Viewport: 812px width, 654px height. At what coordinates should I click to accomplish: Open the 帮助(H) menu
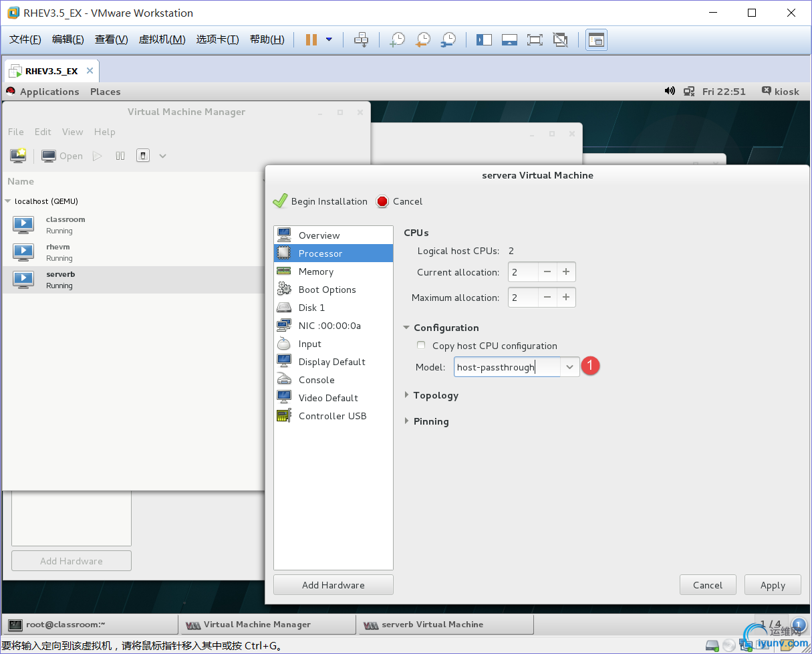(267, 39)
